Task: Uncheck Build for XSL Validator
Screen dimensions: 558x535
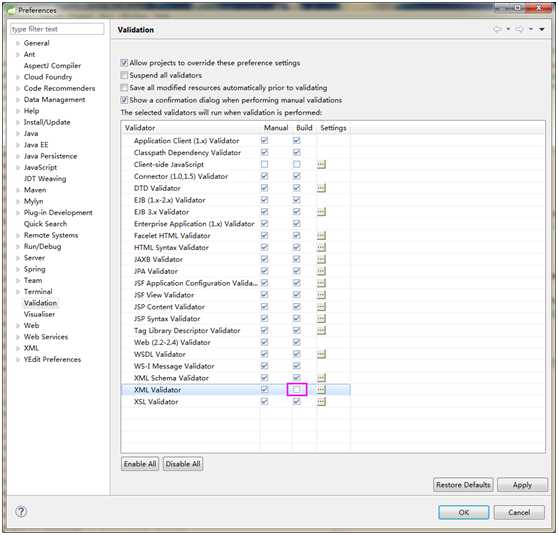Action: (296, 402)
